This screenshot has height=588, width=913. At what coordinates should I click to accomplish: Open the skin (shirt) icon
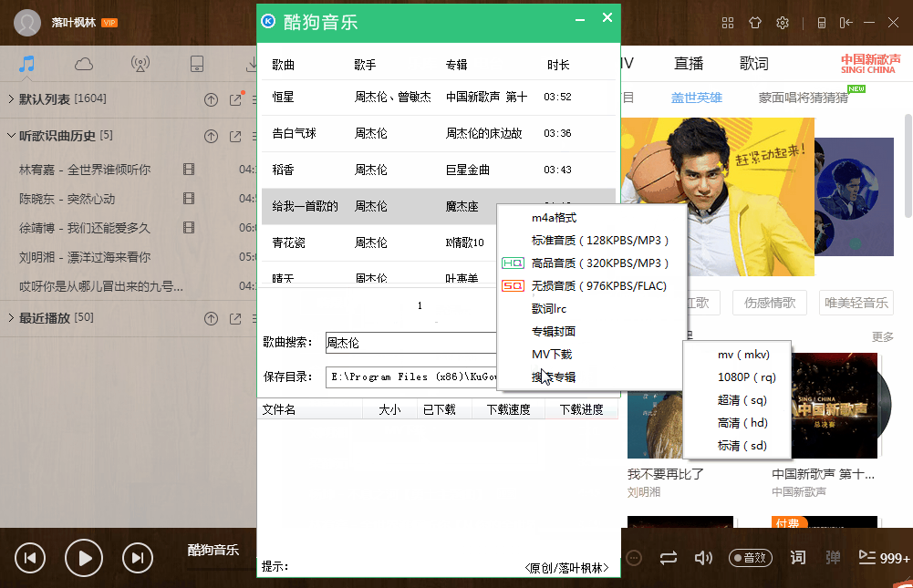[755, 23]
